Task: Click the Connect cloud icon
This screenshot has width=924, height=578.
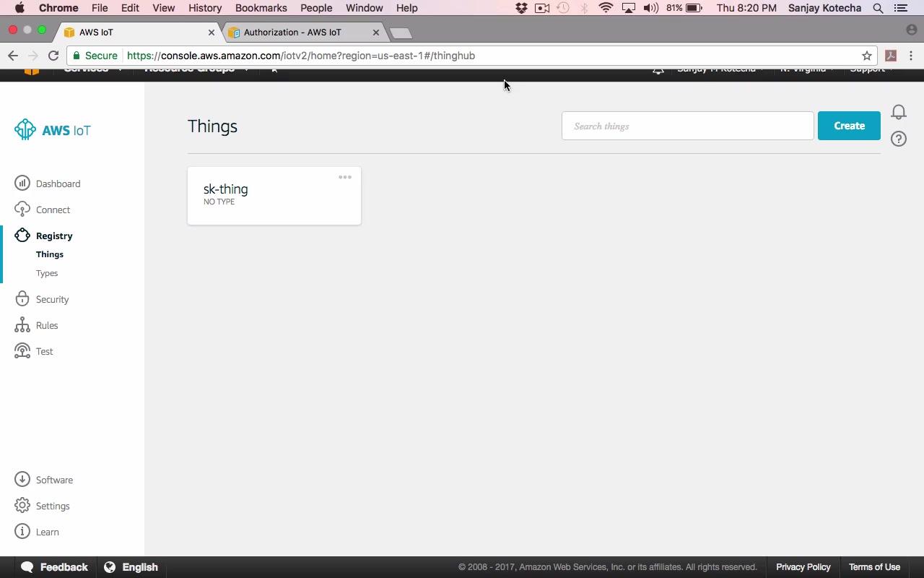Action: click(x=22, y=210)
